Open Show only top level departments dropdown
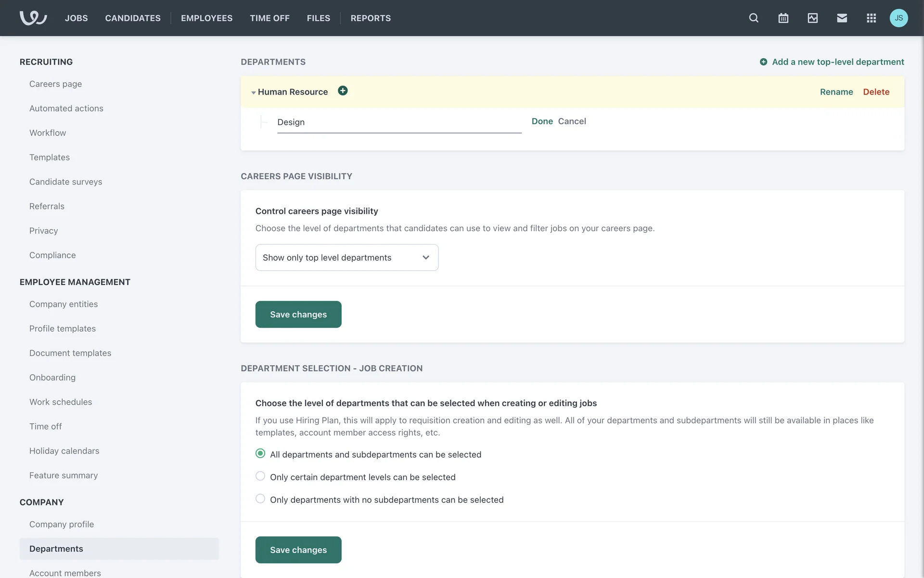Viewport: 924px width, 578px height. [x=346, y=257]
